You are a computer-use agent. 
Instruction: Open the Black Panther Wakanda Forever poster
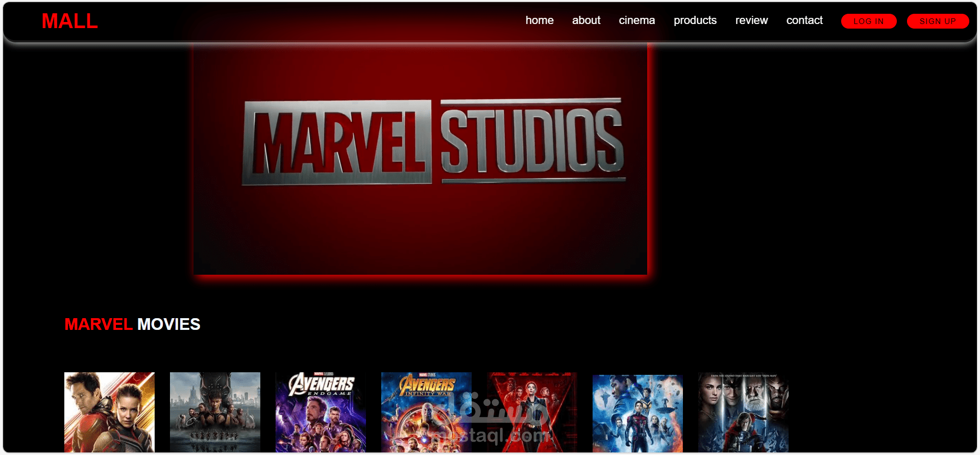(x=215, y=412)
